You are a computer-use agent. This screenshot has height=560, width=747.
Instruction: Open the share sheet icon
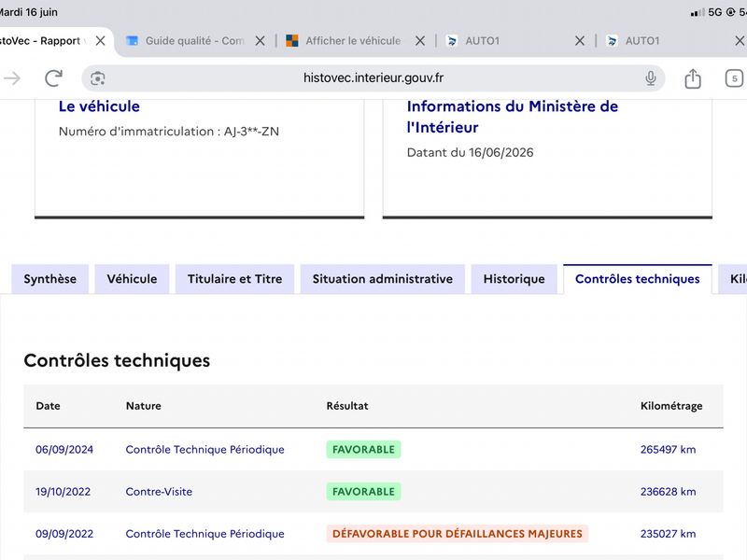pyautogui.click(x=693, y=78)
